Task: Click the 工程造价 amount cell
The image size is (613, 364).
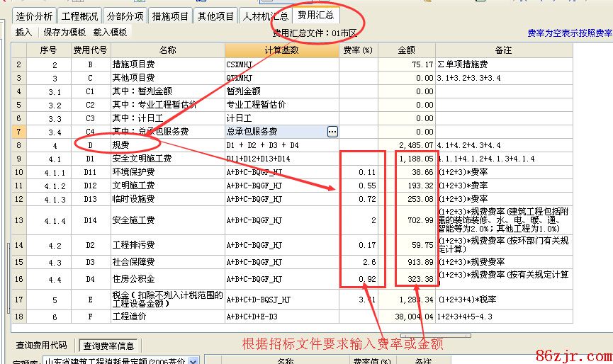Action: click(406, 317)
